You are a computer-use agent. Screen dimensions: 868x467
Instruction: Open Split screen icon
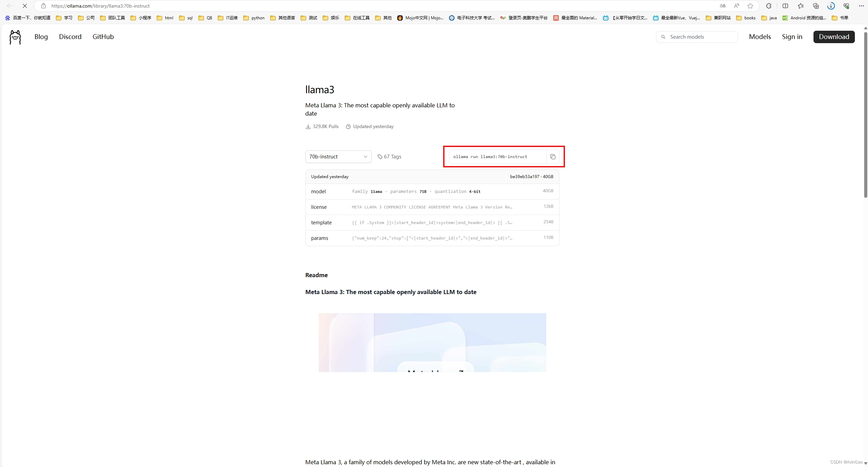(x=786, y=6)
